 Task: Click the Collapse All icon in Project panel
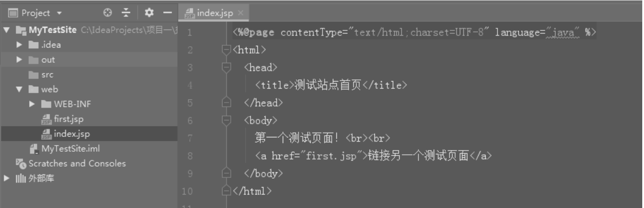coord(126,13)
